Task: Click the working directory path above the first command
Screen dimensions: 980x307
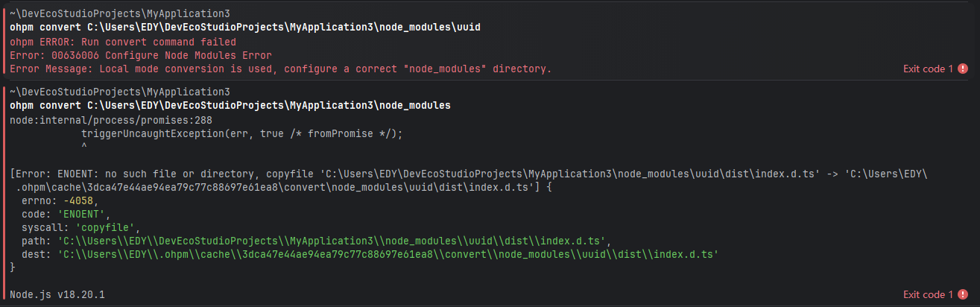Action: click(x=120, y=14)
